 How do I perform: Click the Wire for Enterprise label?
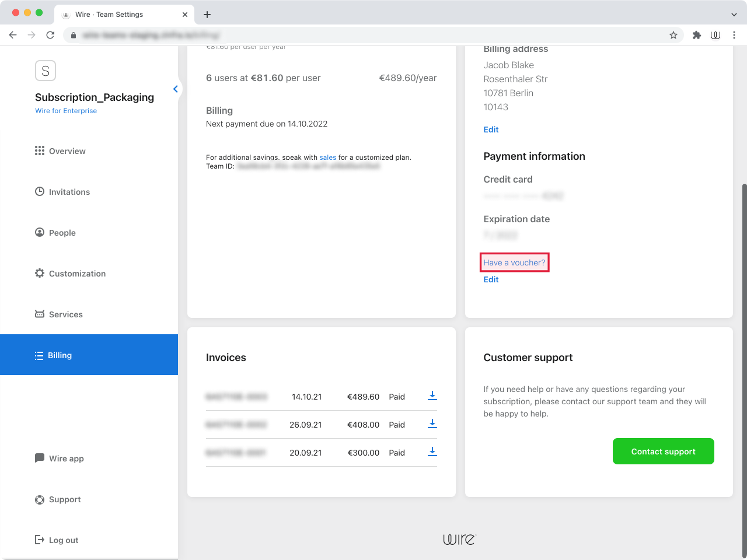(x=66, y=111)
